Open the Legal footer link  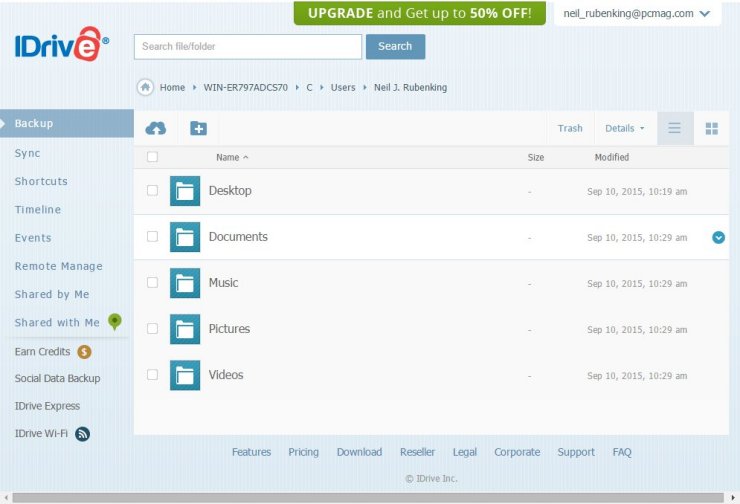[x=465, y=452]
